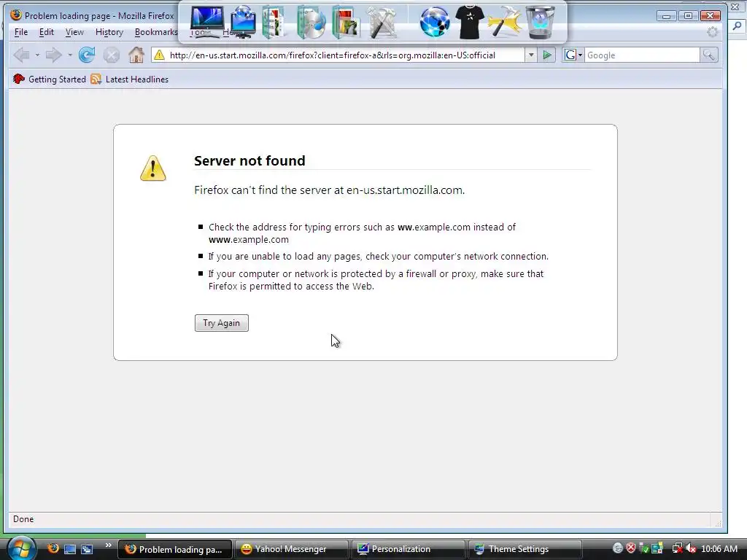Click the green Go arrow
The image size is (747, 560).
coord(547,55)
